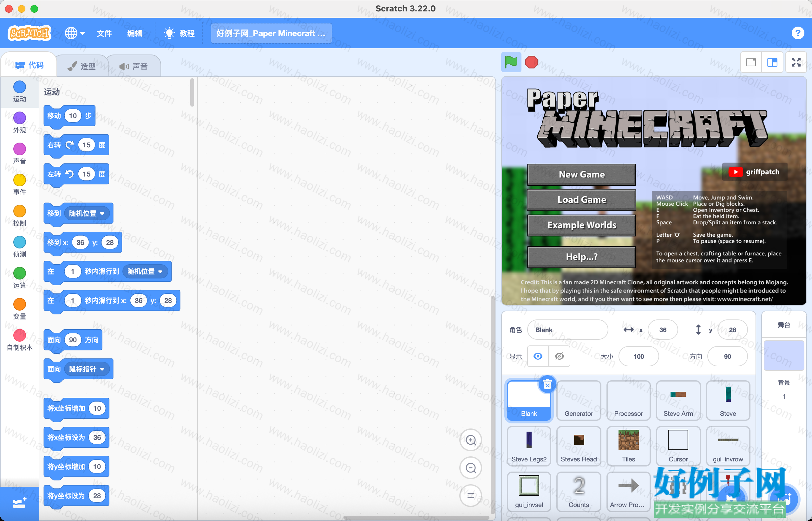Switch to the 声音 sounds tab

pyautogui.click(x=134, y=66)
